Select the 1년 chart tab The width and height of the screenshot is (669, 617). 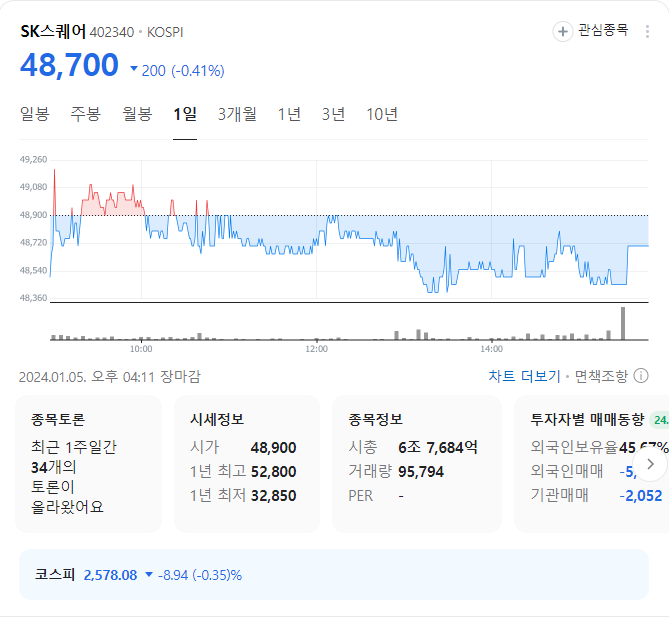[289, 114]
